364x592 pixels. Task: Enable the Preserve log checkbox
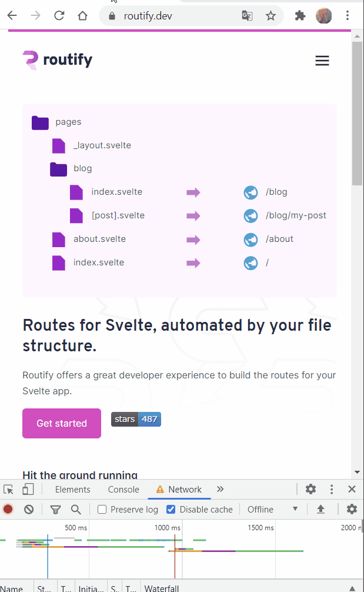point(102,510)
